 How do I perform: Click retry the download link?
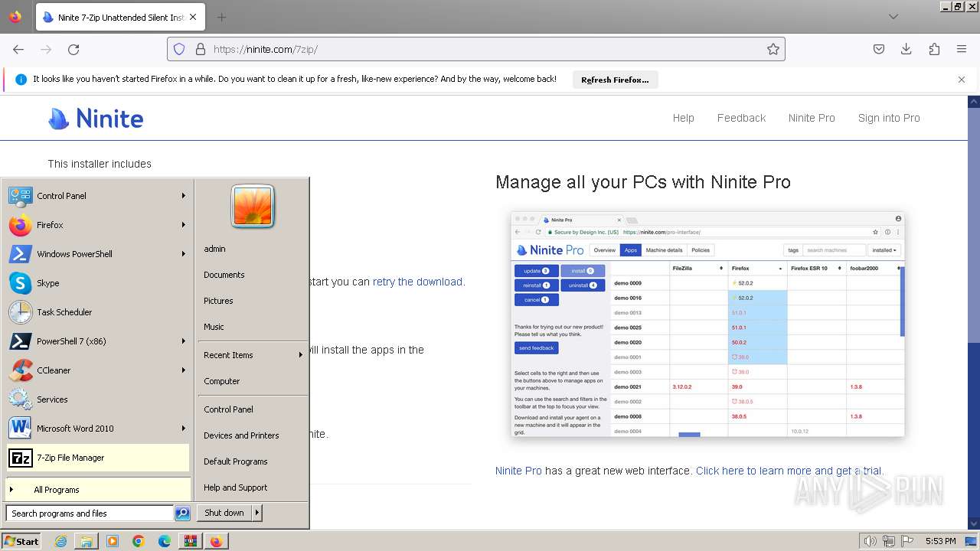pyautogui.click(x=418, y=282)
